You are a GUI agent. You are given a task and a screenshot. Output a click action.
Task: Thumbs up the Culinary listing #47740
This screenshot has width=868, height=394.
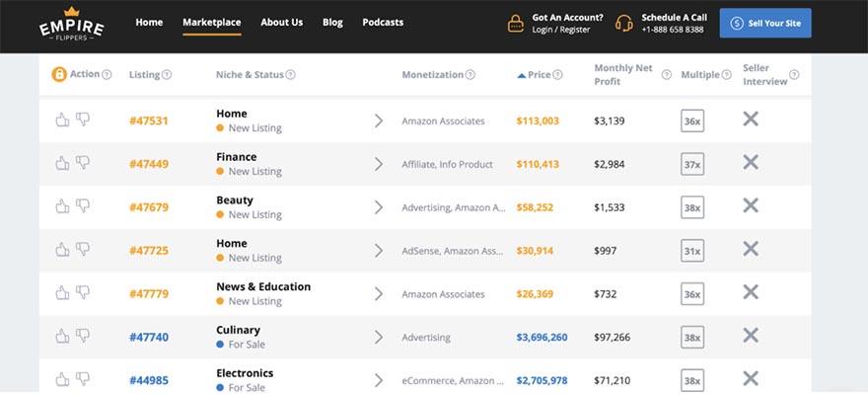(62, 336)
